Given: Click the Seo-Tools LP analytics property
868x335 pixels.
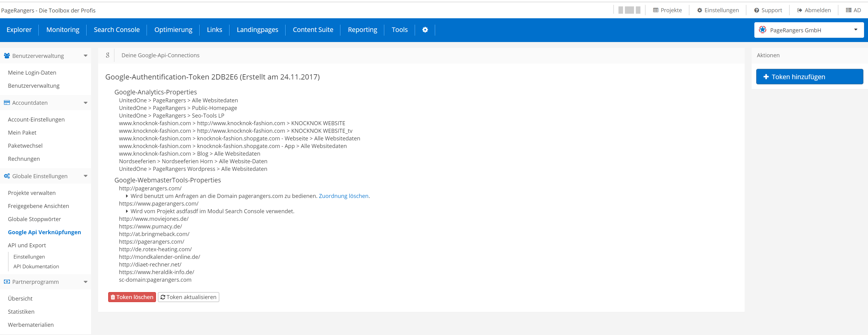Looking at the screenshot, I should 172,115.
